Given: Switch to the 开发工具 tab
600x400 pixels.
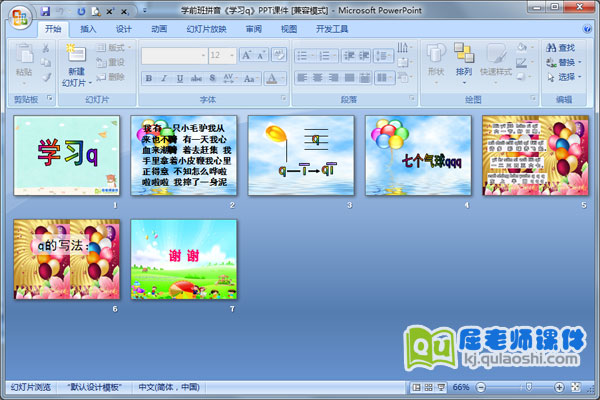Looking at the screenshot, I should click(332, 29).
